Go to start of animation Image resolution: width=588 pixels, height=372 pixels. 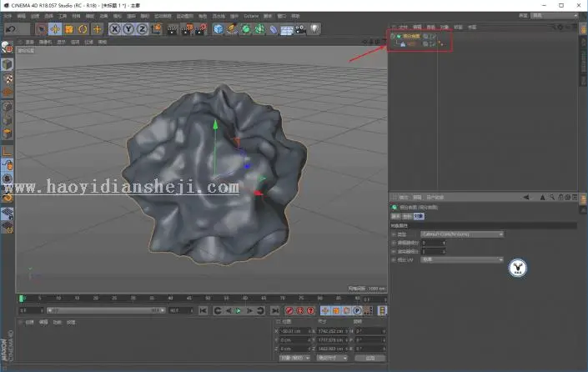pos(203,310)
